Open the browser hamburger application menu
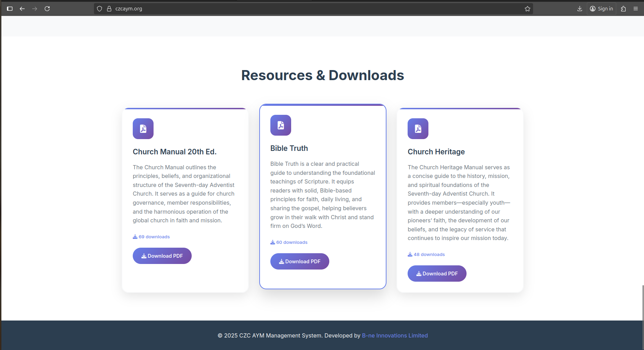 tap(636, 9)
